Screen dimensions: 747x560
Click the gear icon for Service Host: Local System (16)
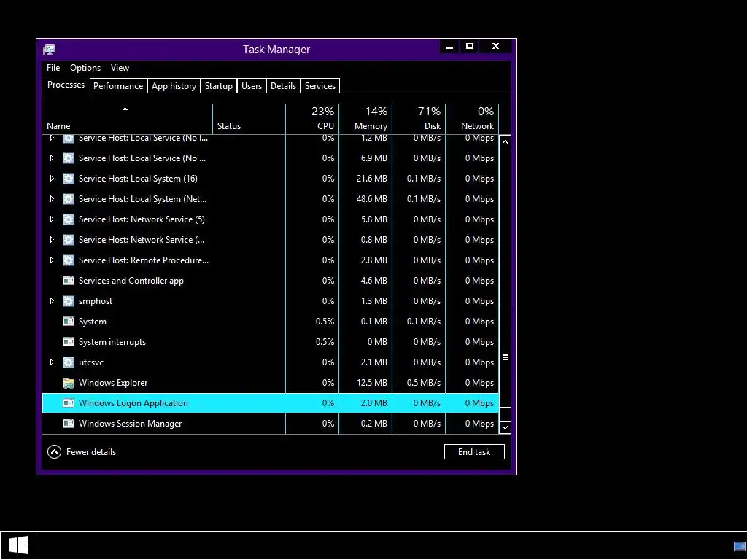69,179
